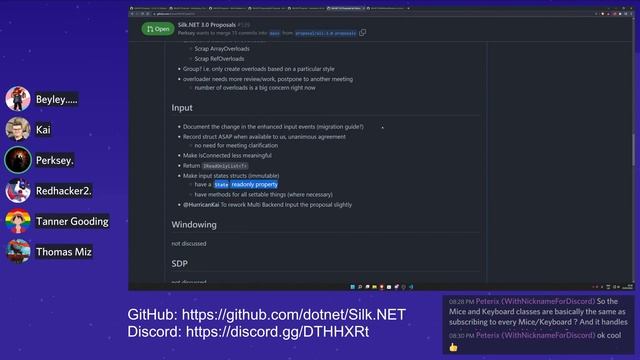
Task: Open taskbar search icon
Action: point(360,287)
